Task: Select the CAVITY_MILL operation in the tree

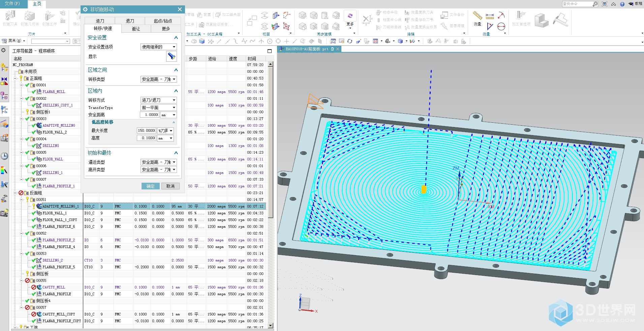Action: point(54,287)
